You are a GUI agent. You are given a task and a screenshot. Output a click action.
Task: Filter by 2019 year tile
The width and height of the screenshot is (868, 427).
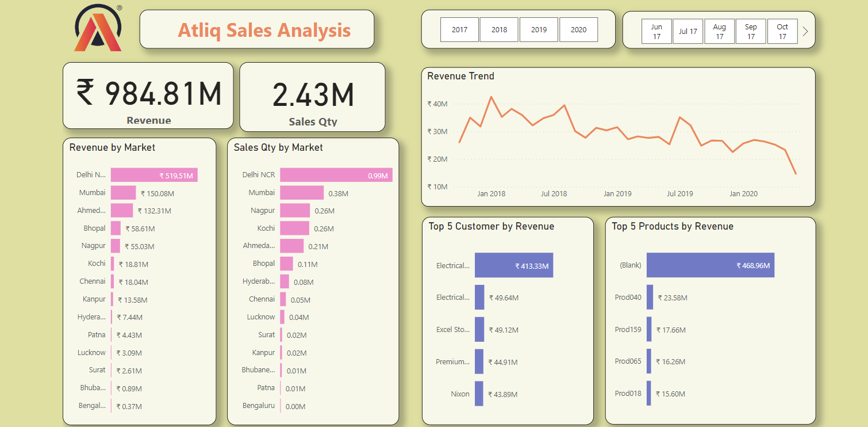coord(539,29)
